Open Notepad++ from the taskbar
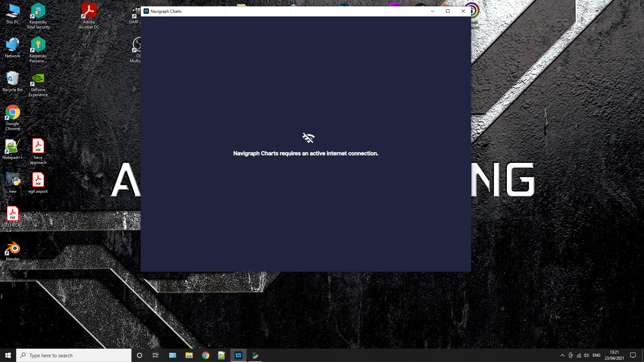 222,355
